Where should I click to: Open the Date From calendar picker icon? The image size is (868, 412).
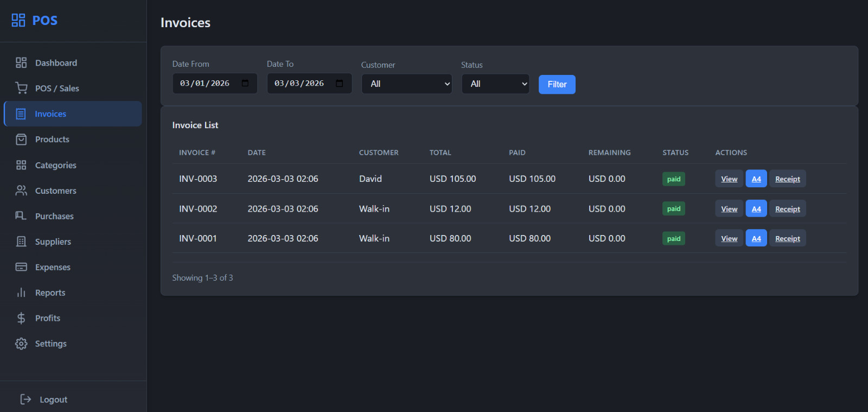pos(245,83)
